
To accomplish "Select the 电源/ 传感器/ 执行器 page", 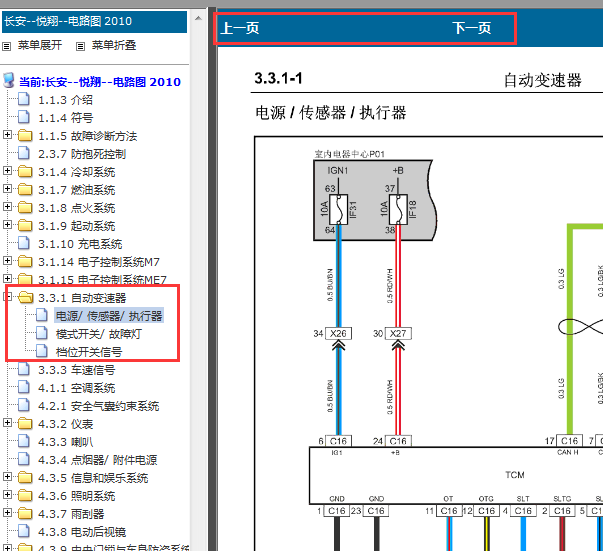I will (109, 316).
